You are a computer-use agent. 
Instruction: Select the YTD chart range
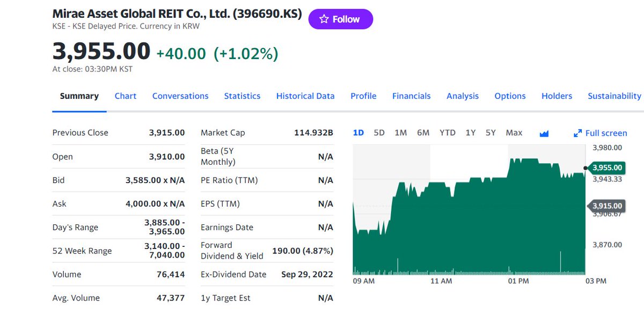click(448, 133)
